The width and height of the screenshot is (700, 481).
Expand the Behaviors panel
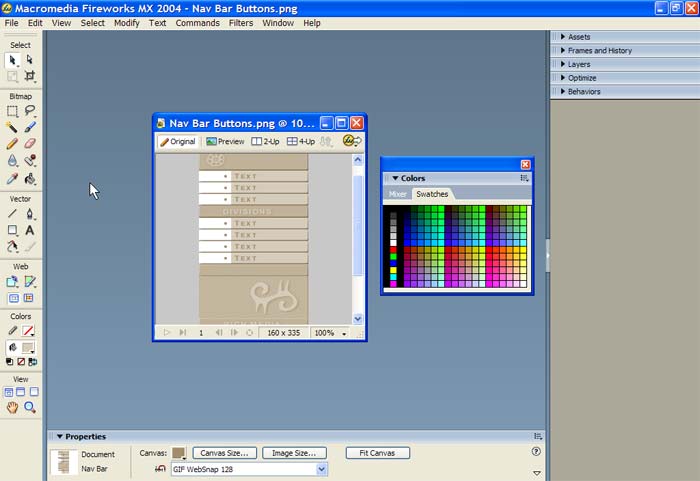pos(563,92)
